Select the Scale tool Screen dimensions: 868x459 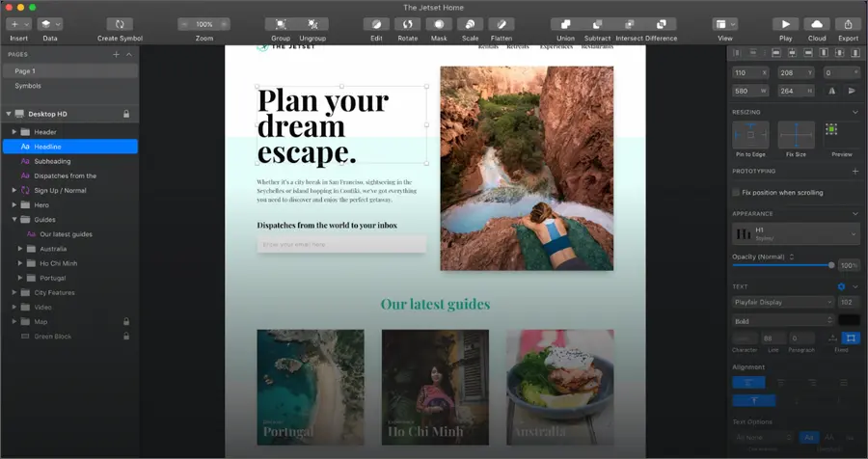pos(470,24)
